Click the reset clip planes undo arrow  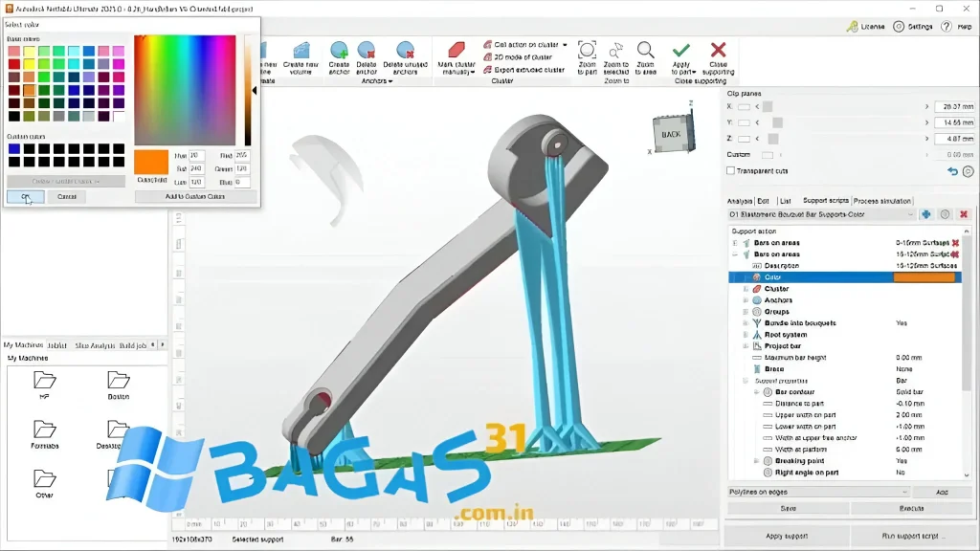952,171
